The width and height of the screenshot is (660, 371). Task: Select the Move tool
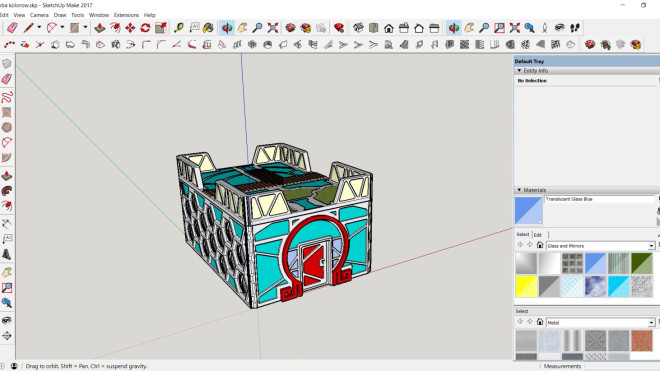(x=130, y=28)
